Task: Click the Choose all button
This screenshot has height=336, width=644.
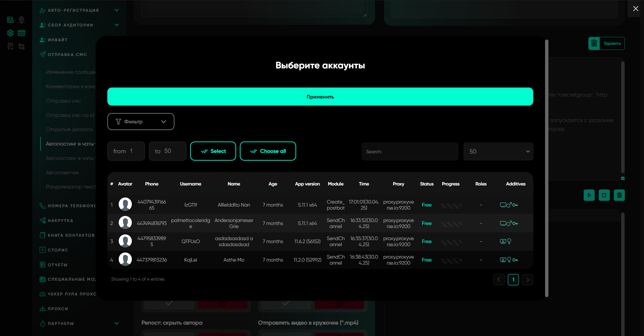Action: (x=268, y=151)
